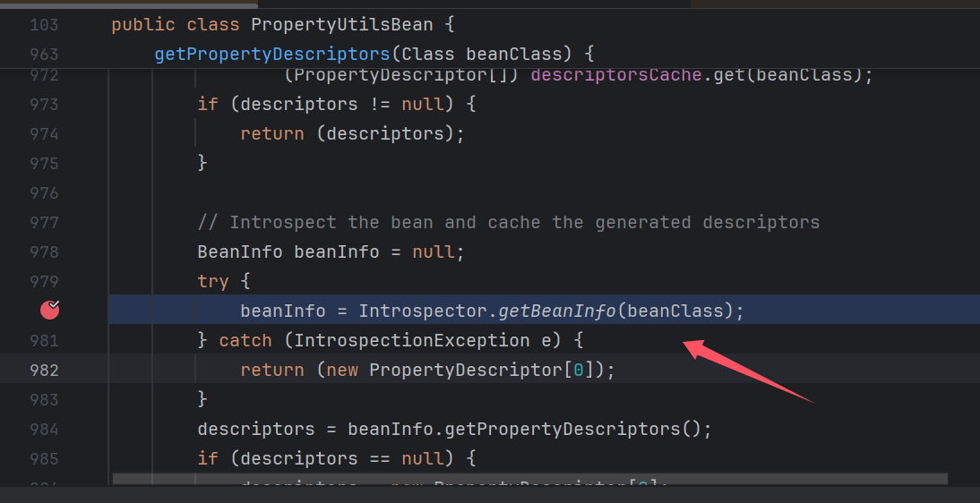Click line number 984 in the gutter

pyautogui.click(x=45, y=430)
